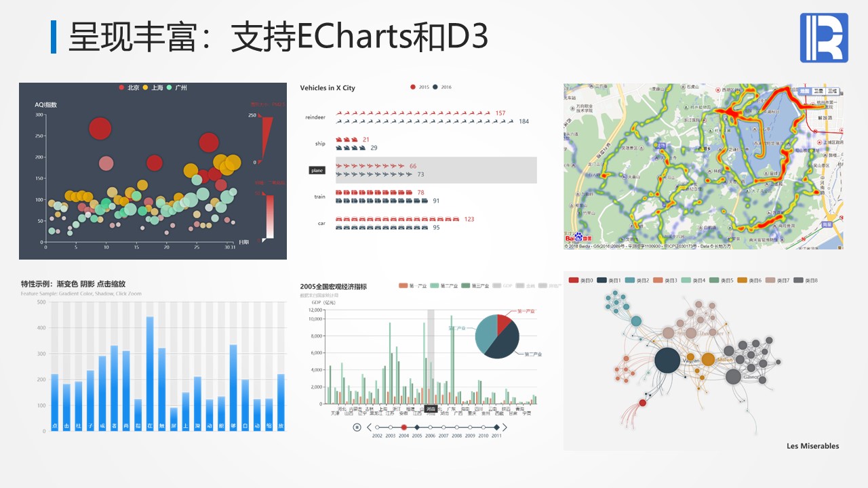Image resolution: width=868 pixels, height=488 pixels.
Task: Click the first blue bar labeled 点
Action: coord(55,402)
